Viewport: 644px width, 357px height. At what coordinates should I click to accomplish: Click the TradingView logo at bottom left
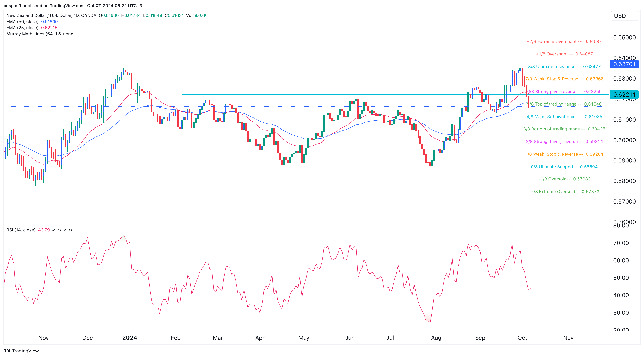(21, 351)
